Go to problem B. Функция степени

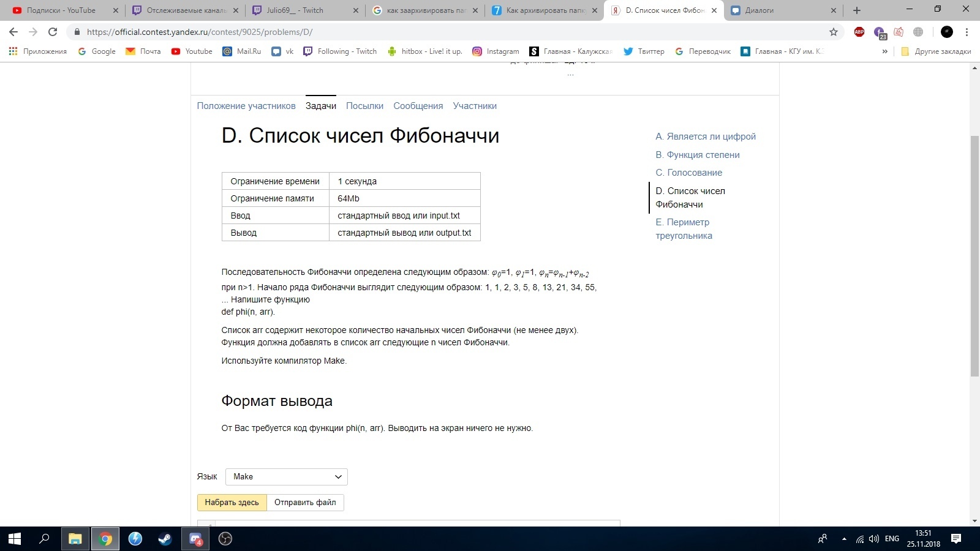698,155
